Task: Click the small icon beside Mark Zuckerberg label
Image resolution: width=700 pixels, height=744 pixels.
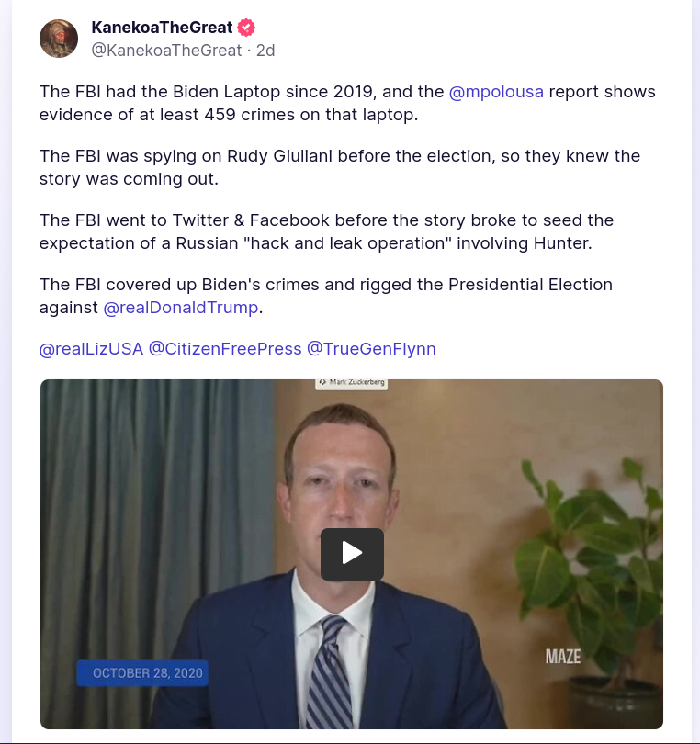Action: coord(322,381)
